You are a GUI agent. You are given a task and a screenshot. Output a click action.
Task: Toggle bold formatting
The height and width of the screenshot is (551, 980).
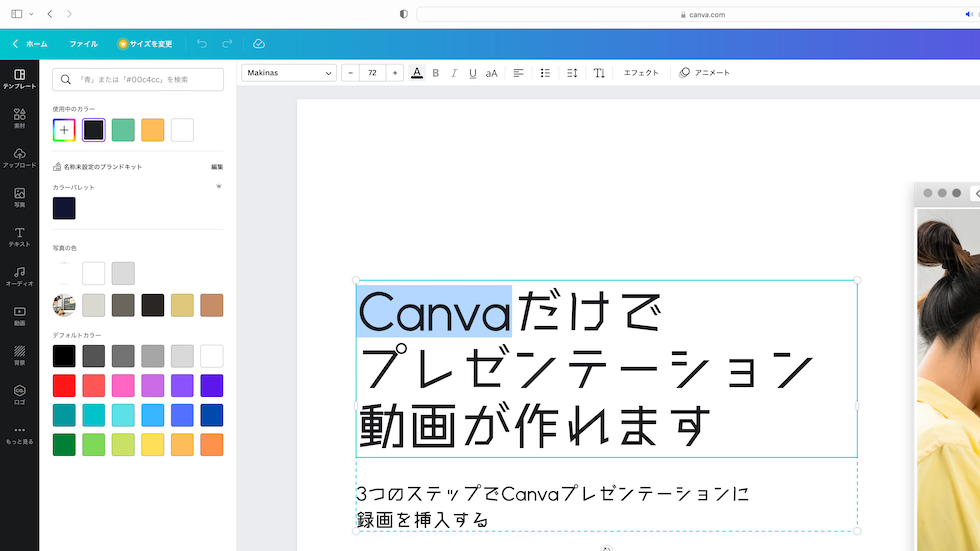pyautogui.click(x=436, y=73)
